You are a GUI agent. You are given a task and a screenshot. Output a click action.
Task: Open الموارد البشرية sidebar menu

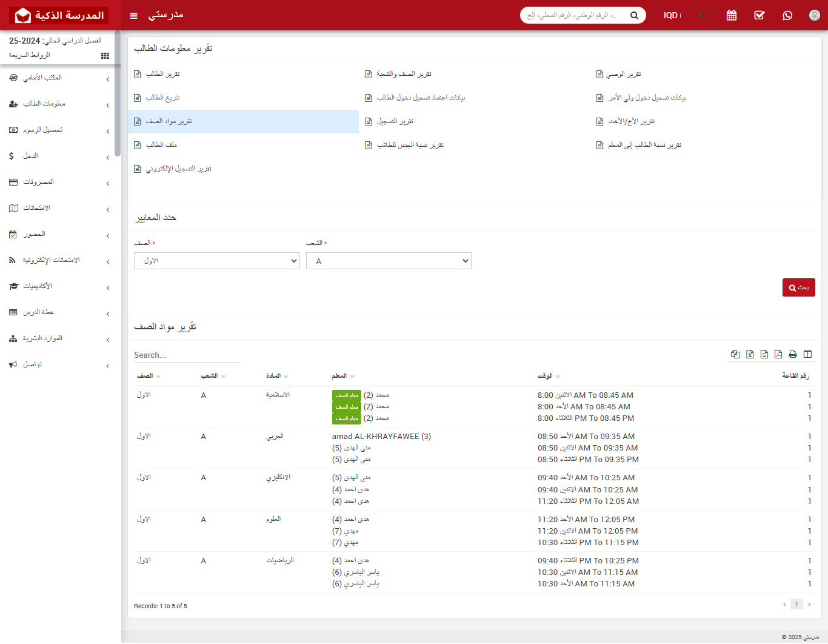tap(59, 339)
